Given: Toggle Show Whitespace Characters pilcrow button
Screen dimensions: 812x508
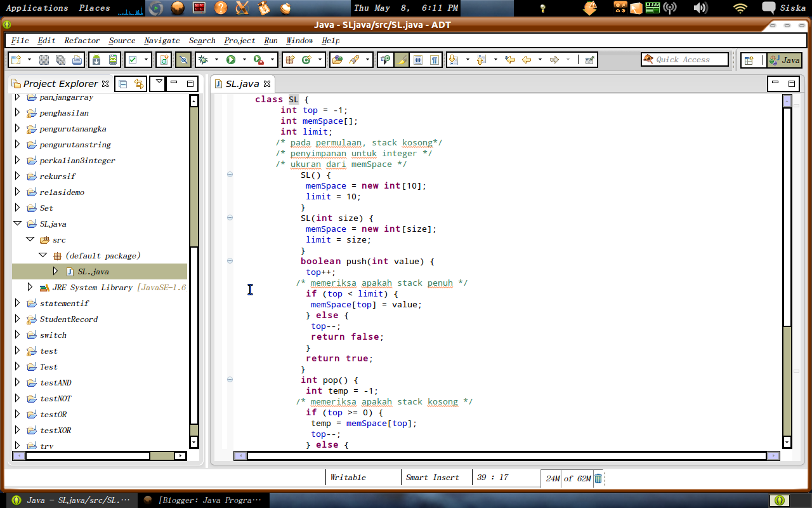Looking at the screenshot, I should pos(435,60).
